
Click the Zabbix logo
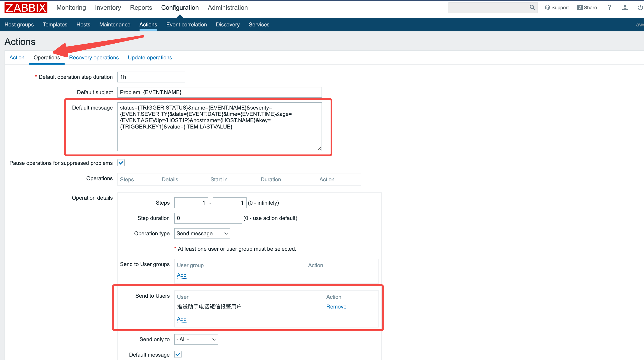point(26,8)
